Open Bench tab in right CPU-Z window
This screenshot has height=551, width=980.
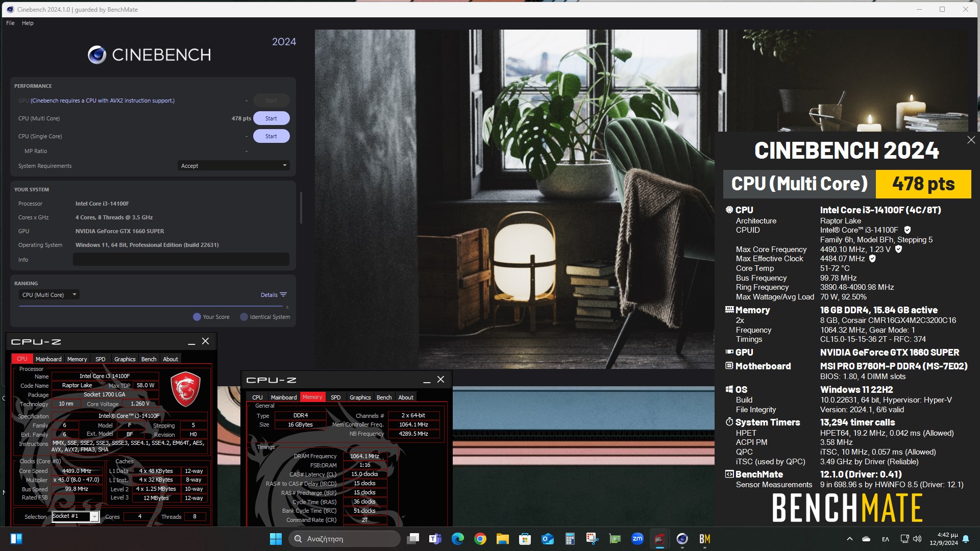384,397
